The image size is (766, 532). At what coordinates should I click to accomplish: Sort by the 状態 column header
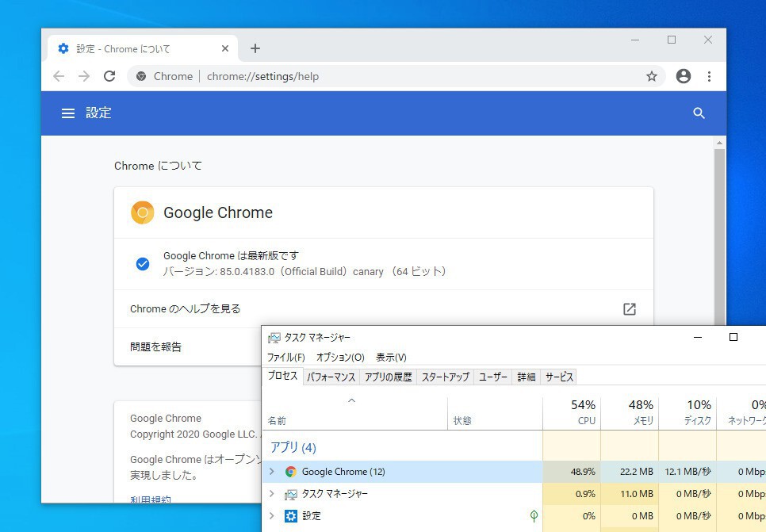point(496,413)
